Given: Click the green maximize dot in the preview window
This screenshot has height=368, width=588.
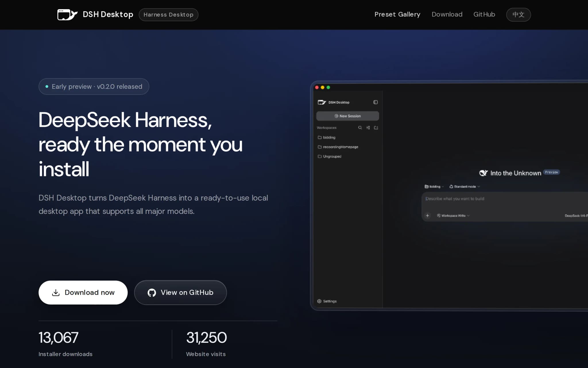Looking at the screenshot, I should coord(328,87).
